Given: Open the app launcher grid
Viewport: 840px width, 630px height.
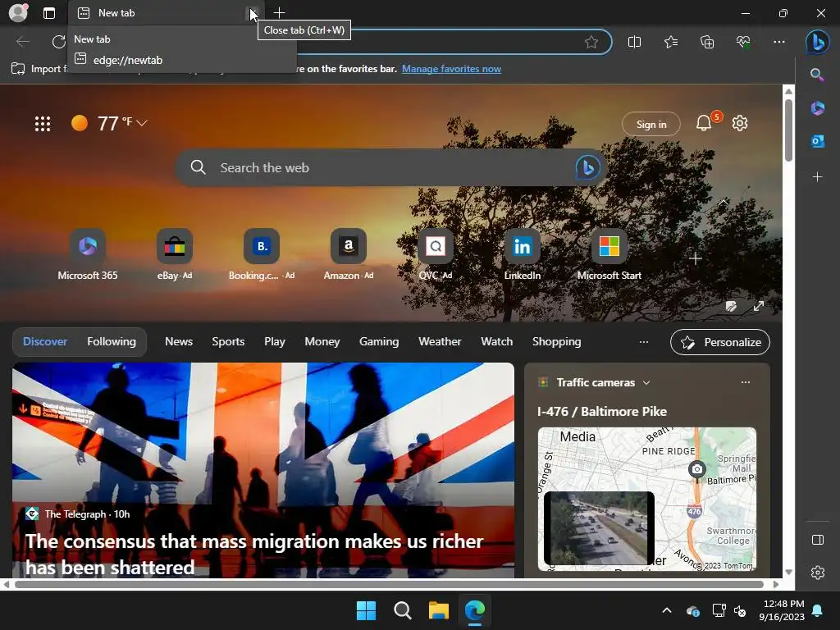Looking at the screenshot, I should point(43,124).
